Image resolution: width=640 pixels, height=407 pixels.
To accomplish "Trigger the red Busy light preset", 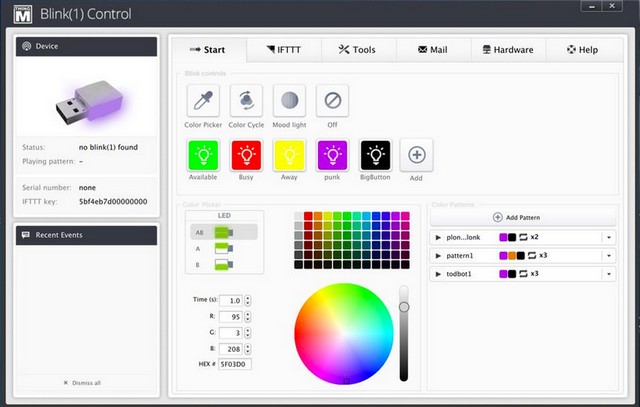I will 246,155.
